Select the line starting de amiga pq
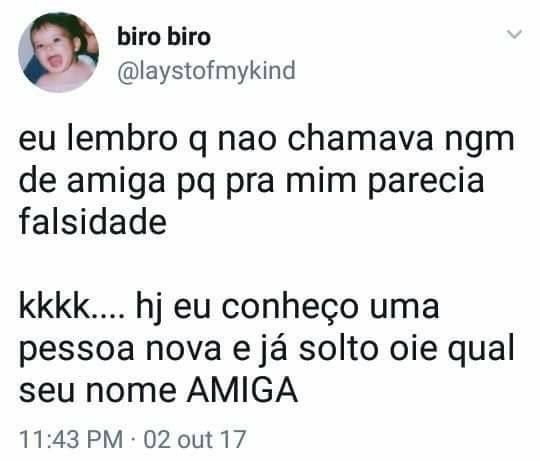 pos(252,181)
